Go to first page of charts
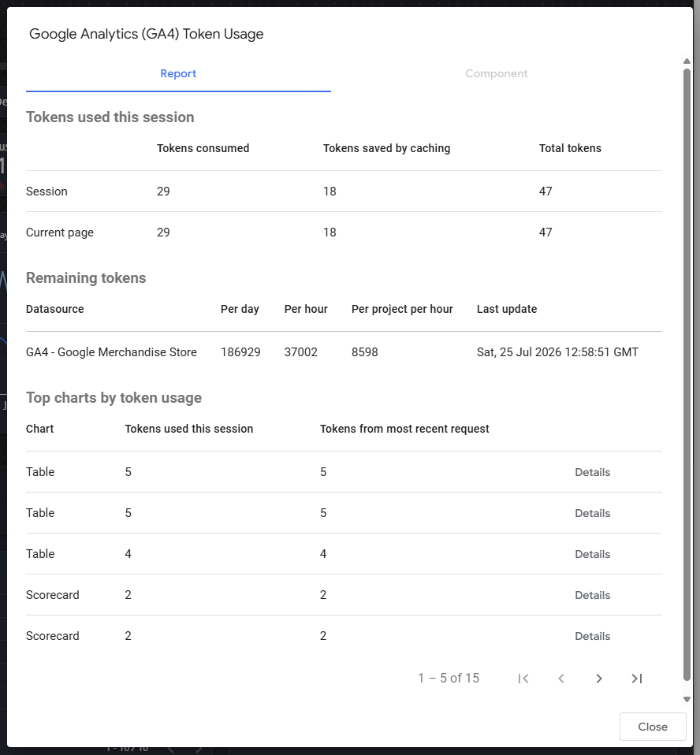The image size is (700, 755). pyautogui.click(x=523, y=679)
